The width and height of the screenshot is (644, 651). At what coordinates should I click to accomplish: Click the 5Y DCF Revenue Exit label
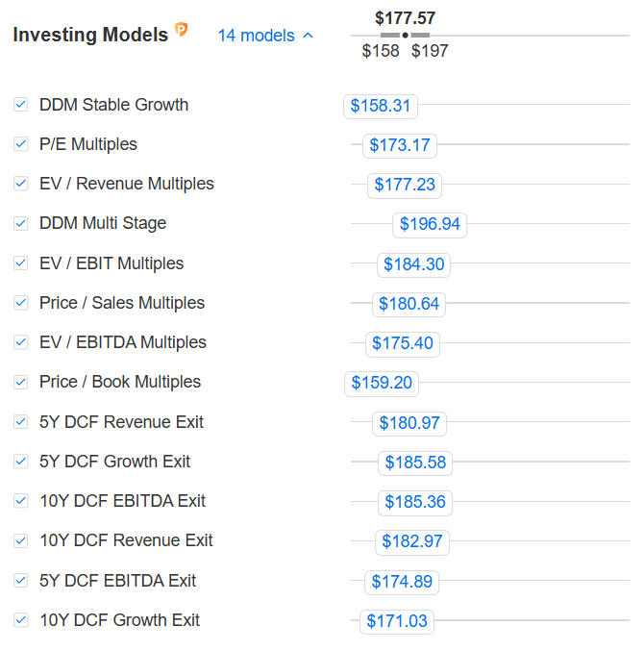coord(121,422)
